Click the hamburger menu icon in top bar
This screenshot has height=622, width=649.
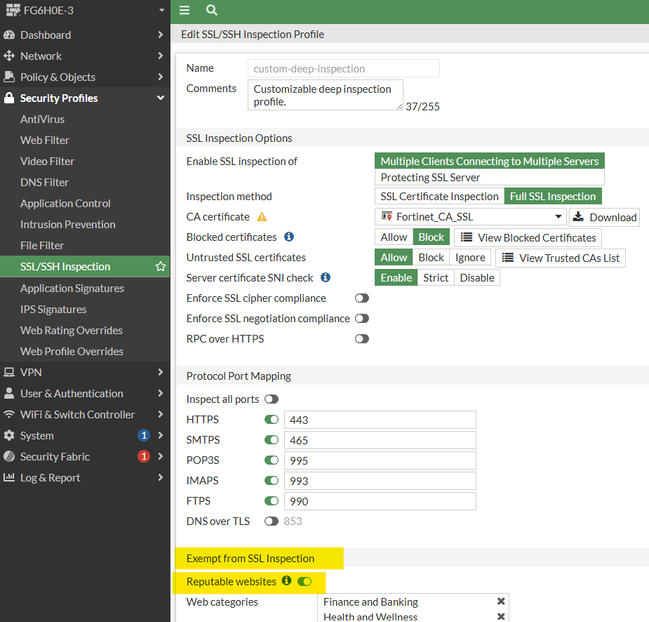[185, 10]
